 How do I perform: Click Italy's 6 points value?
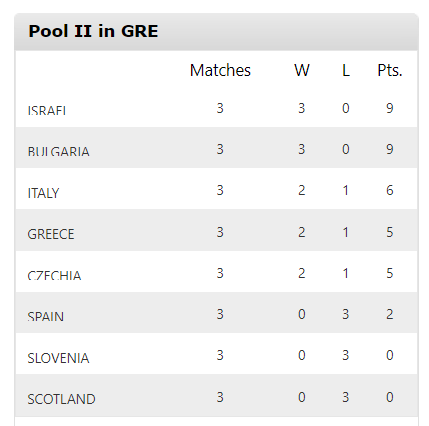(x=390, y=190)
